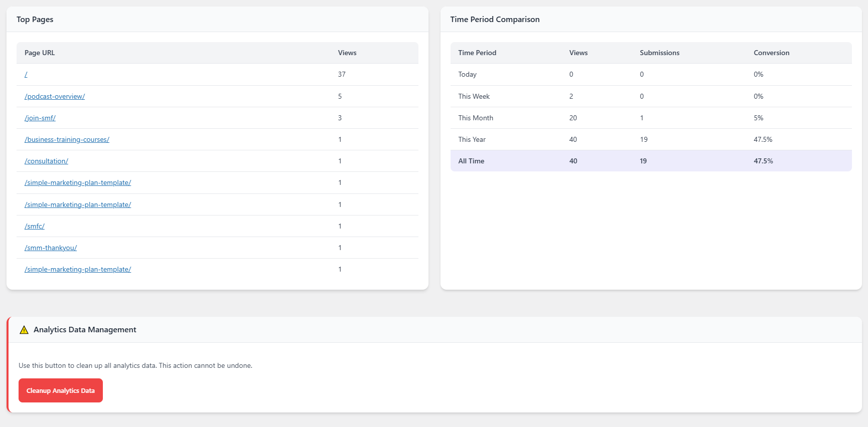Click the Time Period column header
Image resolution: width=868 pixels, height=427 pixels.
point(477,53)
